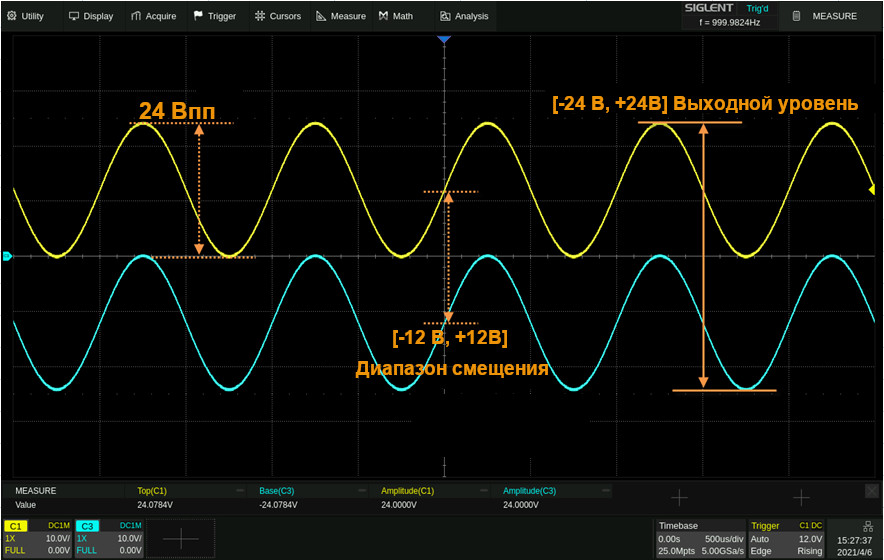
Task: Toggle the cyan C3 channel label
Action: click(x=88, y=526)
